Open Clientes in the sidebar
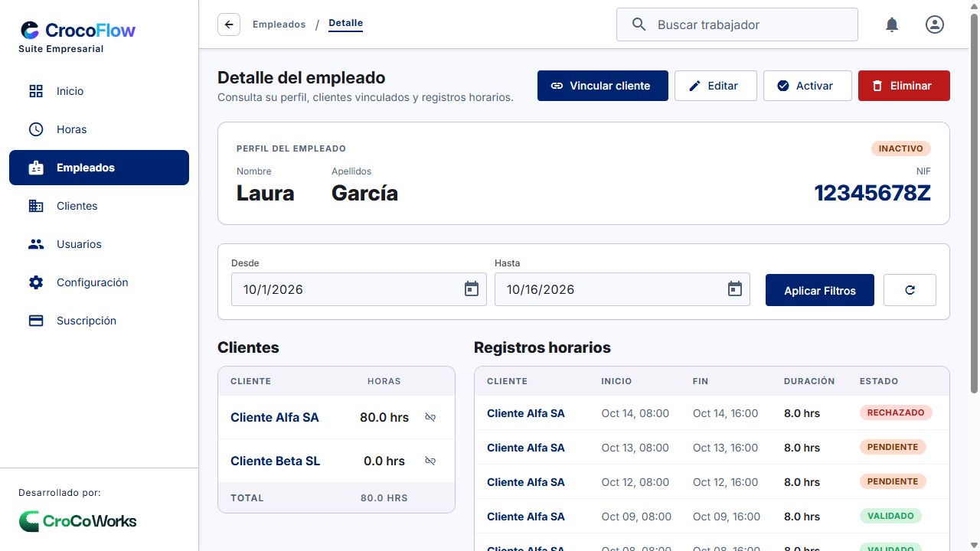This screenshot has height=551, width=980. [x=99, y=206]
